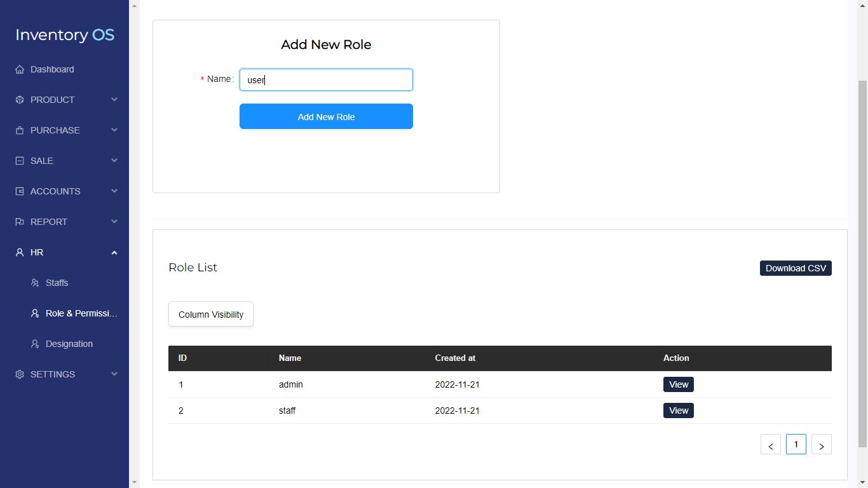Image resolution: width=868 pixels, height=488 pixels.
Task: Click the right vertical page scrollbar
Action: [862, 254]
